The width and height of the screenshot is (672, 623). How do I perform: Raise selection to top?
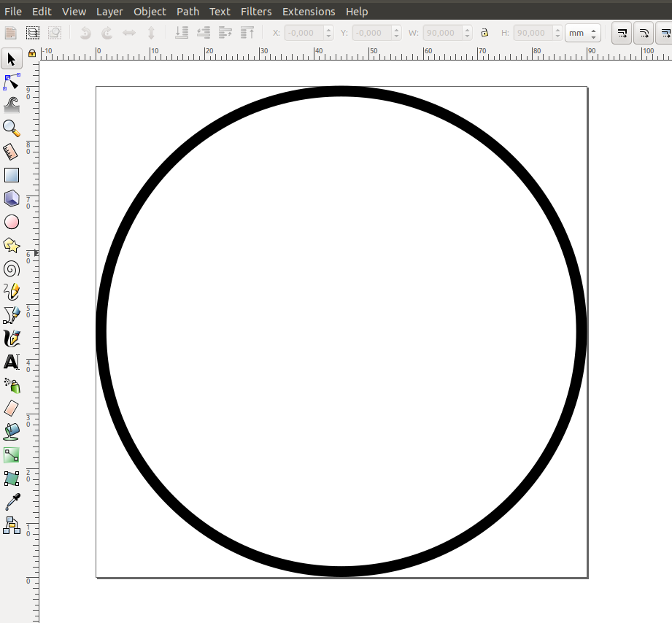coord(247,33)
